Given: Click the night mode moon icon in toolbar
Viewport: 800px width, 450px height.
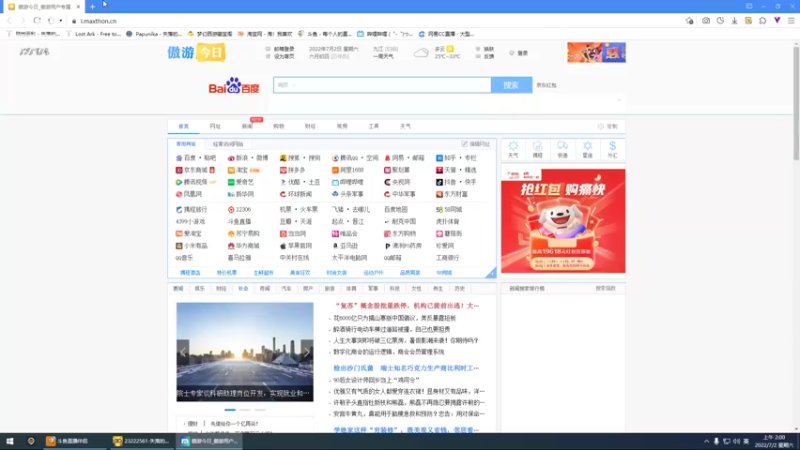Looking at the screenshot, I should click(720, 21).
